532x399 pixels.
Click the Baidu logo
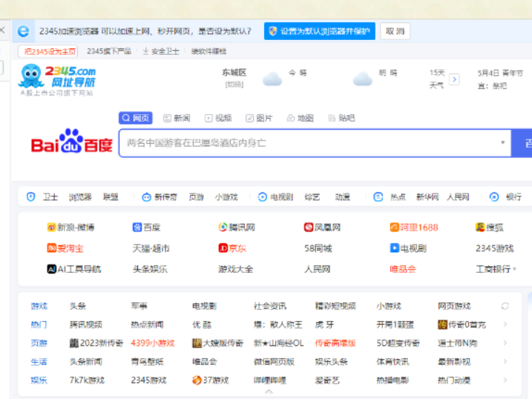[71, 142]
